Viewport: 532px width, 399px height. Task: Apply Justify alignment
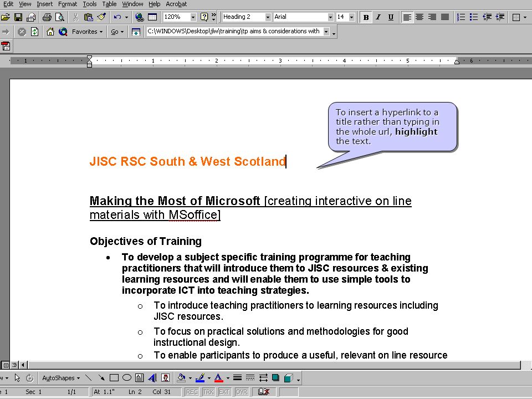tap(445, 17)
